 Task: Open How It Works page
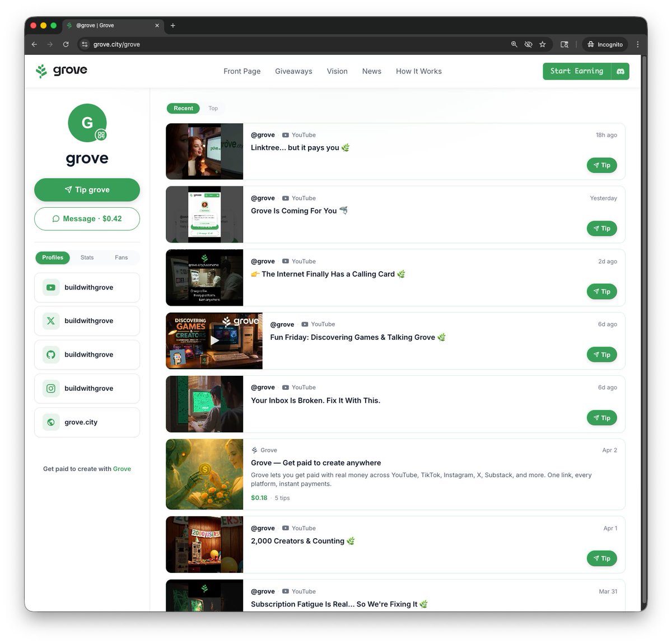pos(419,71)
